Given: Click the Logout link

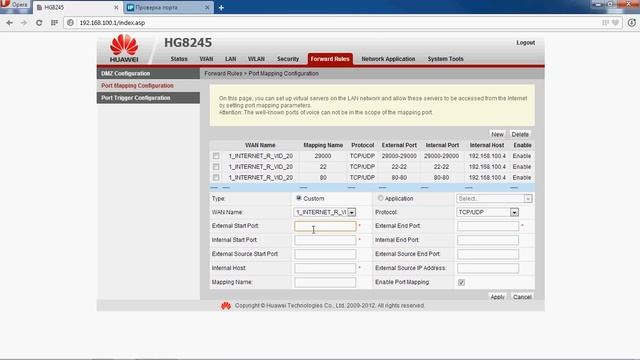Looking at the screenshot, I should 526,43.
